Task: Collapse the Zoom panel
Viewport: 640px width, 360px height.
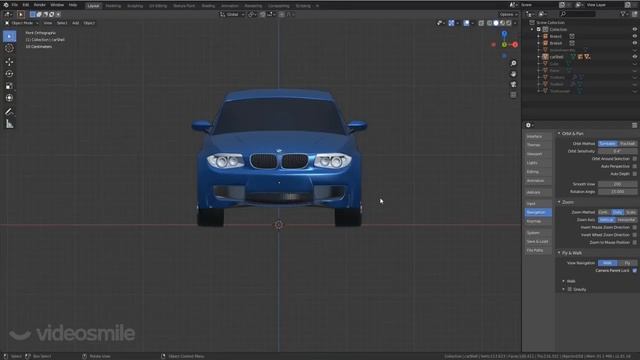Action: (x=559, y=202)
